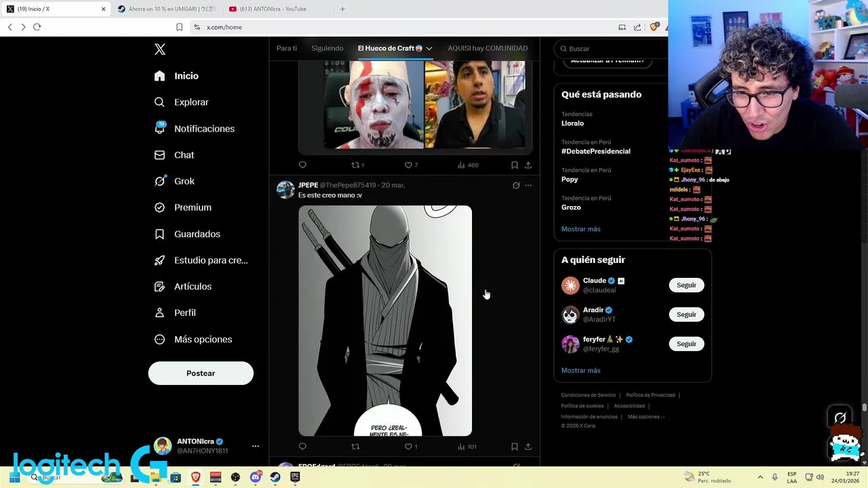Click the Postear button
868x488 pixels.
coord(201,373)
